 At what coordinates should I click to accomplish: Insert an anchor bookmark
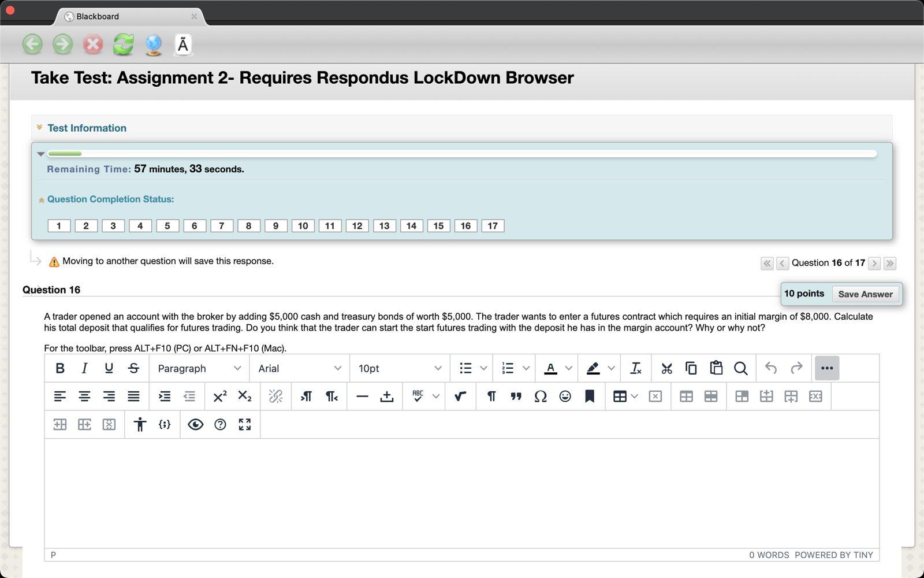tap(590, 397)
